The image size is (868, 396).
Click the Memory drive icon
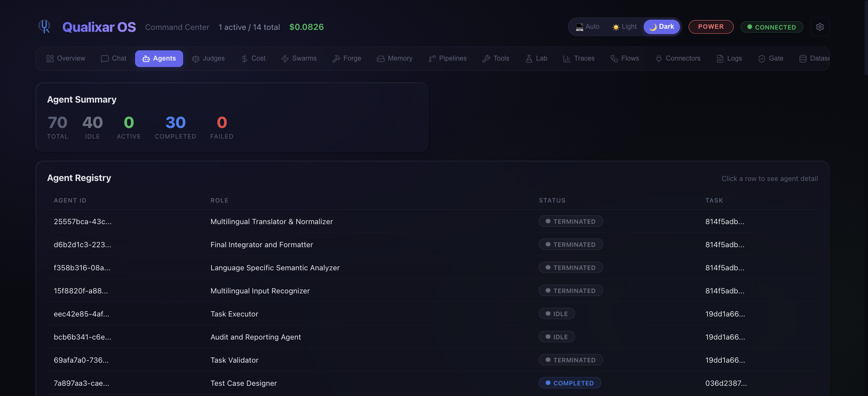tap(381, 59)
